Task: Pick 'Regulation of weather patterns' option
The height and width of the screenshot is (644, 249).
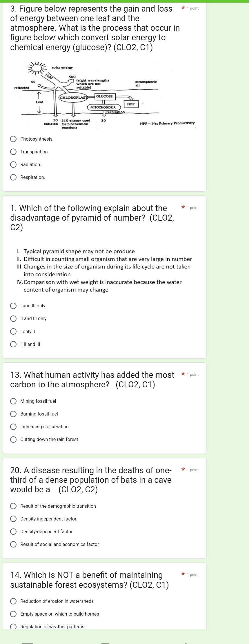Action: pos(13,626)
